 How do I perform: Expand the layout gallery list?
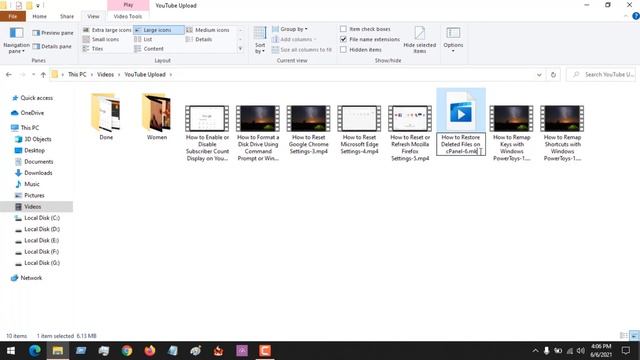point(240,49)
